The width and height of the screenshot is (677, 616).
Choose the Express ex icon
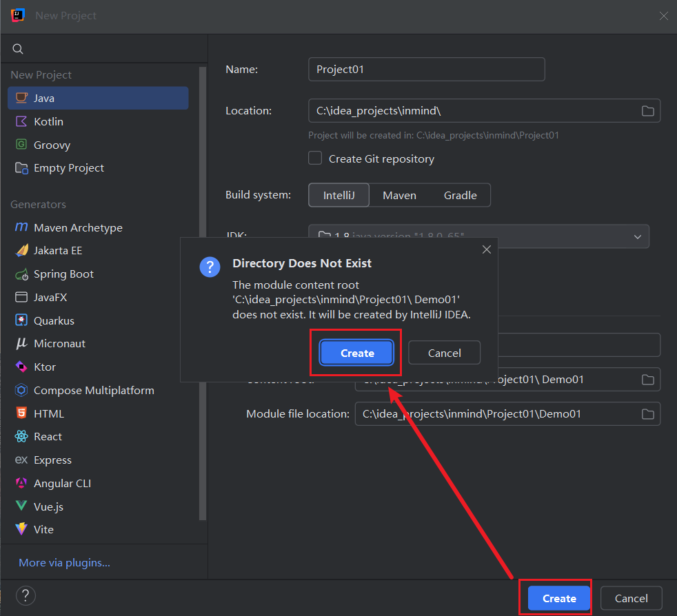tap(21, 460)
